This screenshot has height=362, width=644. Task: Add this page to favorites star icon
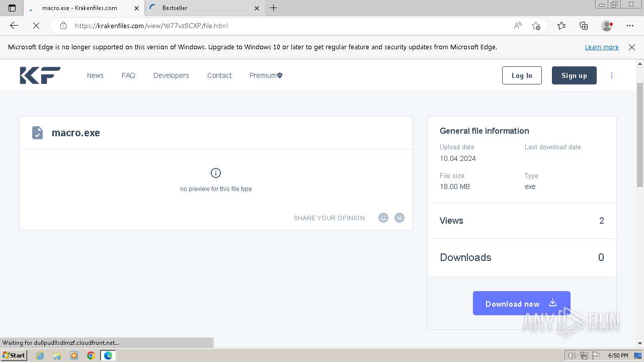click(536, 26)
